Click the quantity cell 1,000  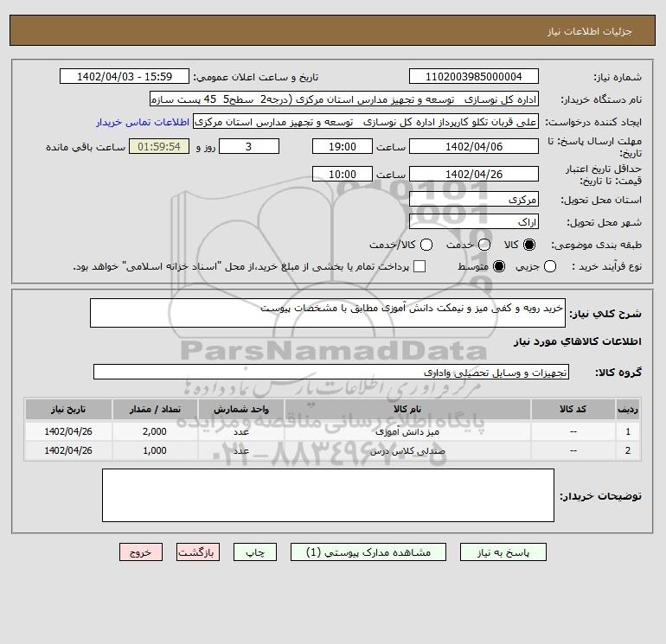click(155, 451)
